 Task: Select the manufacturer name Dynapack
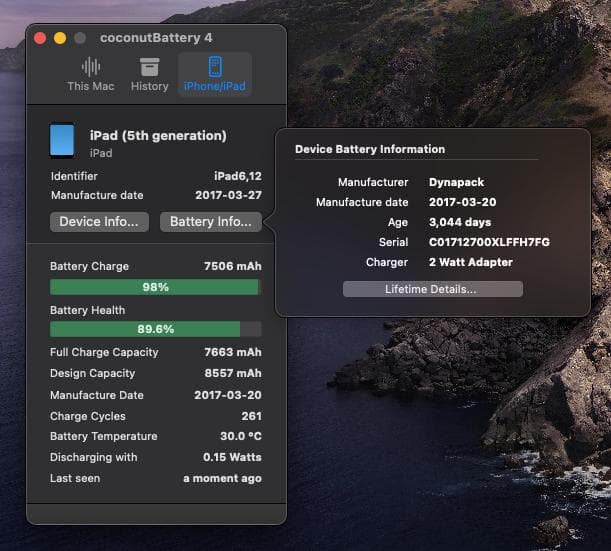pyautogui.click(x=456, y=182)
